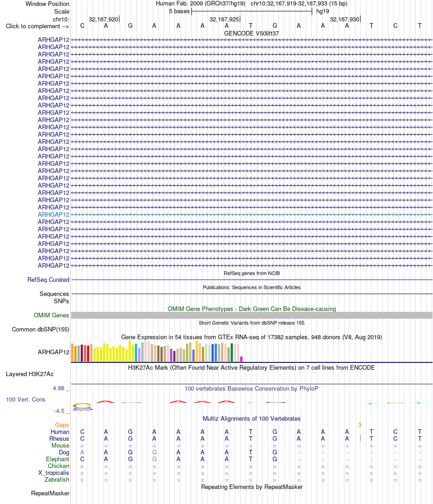This screenshot has height=504, width=433.
Task: Click the orange insertion bar in Rhesus row
Action: point(360,438)
